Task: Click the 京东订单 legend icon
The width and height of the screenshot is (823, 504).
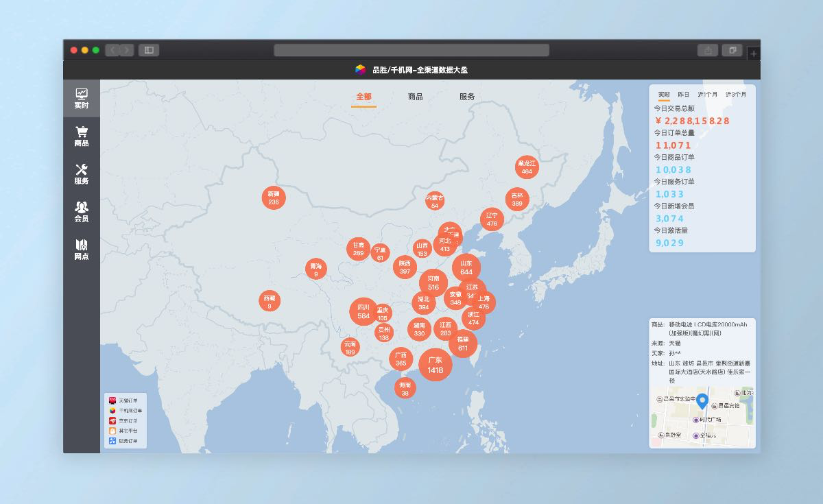Action: coord(112,420)
